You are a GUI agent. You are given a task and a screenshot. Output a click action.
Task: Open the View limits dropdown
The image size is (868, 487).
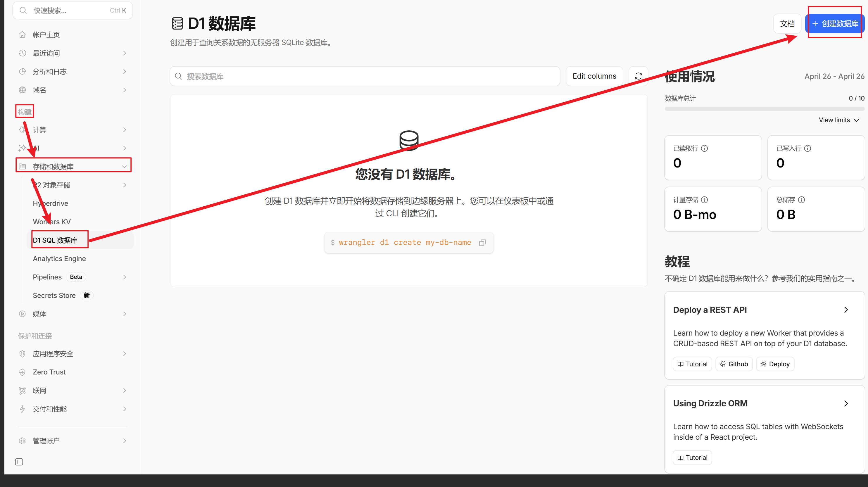(x=839, y=120)
